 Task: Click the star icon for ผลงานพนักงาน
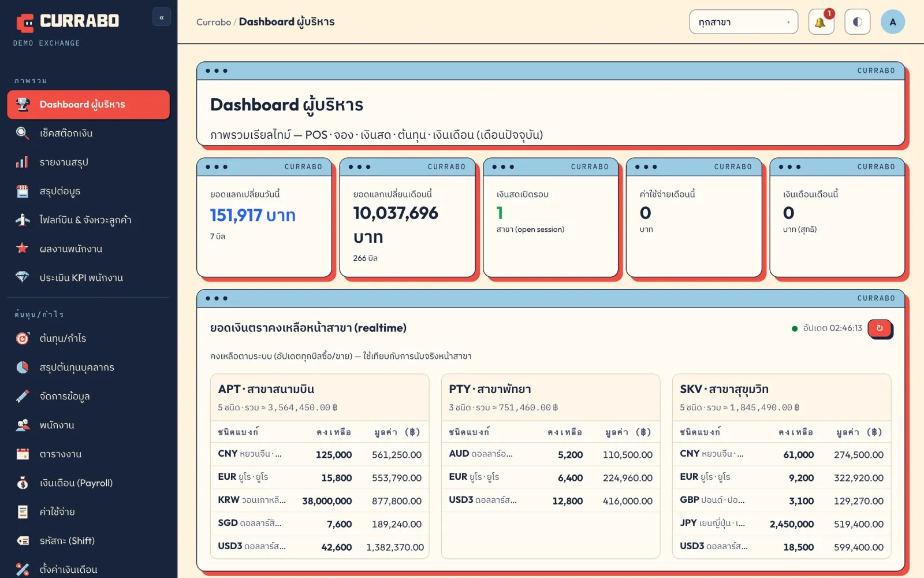click(x=23, y=249)
